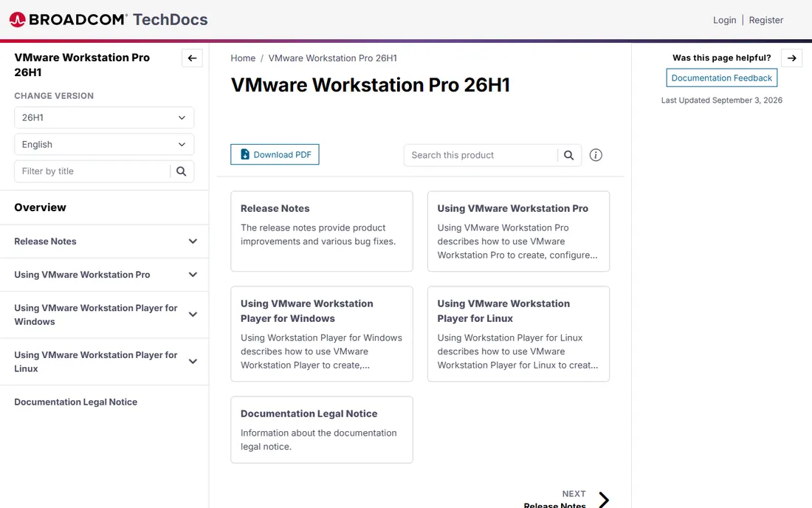
Task: Click the right arrow beside page helpful
Action: [792, 58]
